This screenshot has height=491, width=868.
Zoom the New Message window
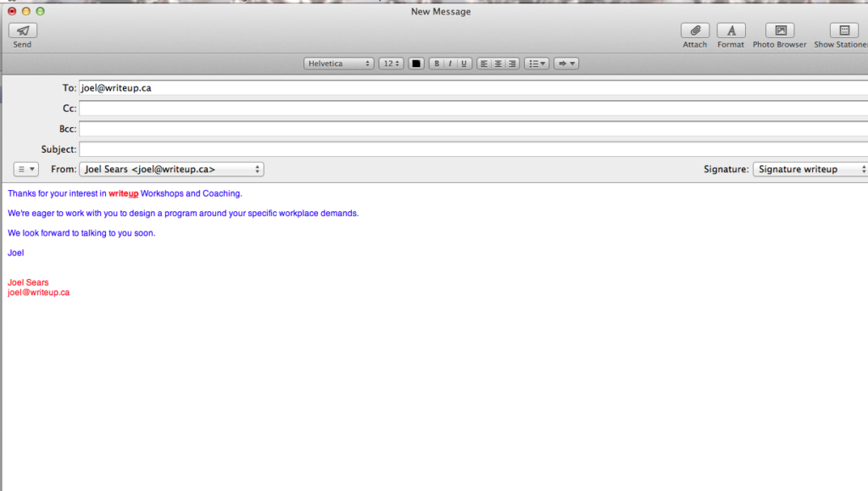(41, 11)
